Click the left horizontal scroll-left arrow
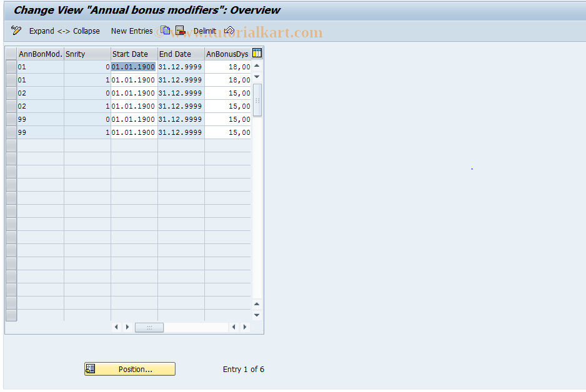 tap(116, 327)
